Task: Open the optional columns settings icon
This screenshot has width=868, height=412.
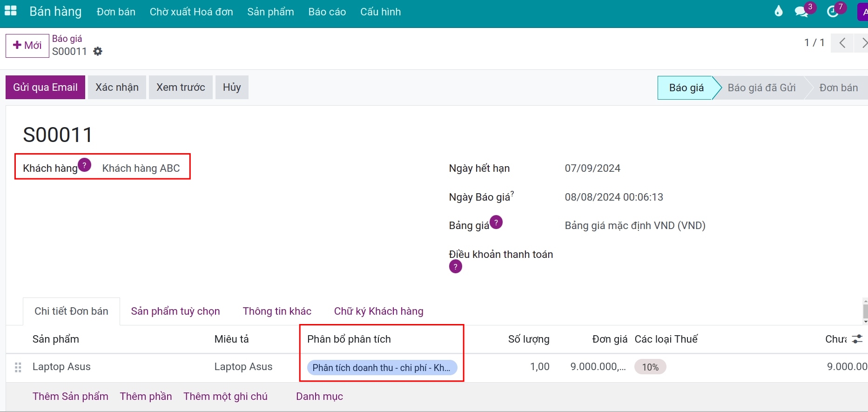Action: point(857,339)
